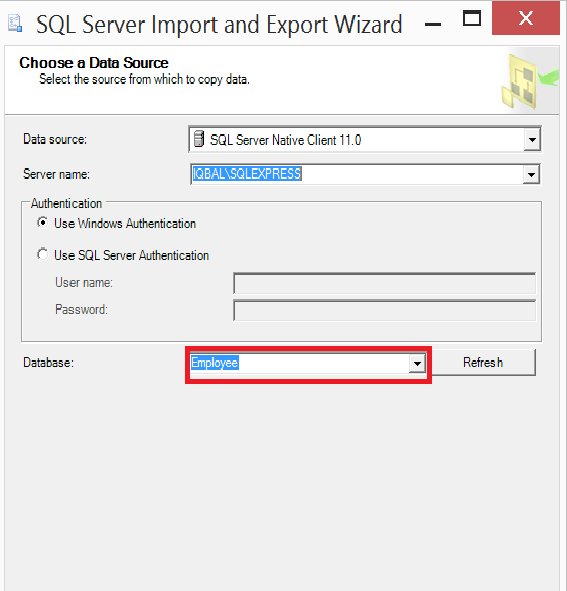Image resolution: width=567 pixels, height=591 pixels.
Task: Expand the Server name dropdown arrow
Action: (531, 174)
